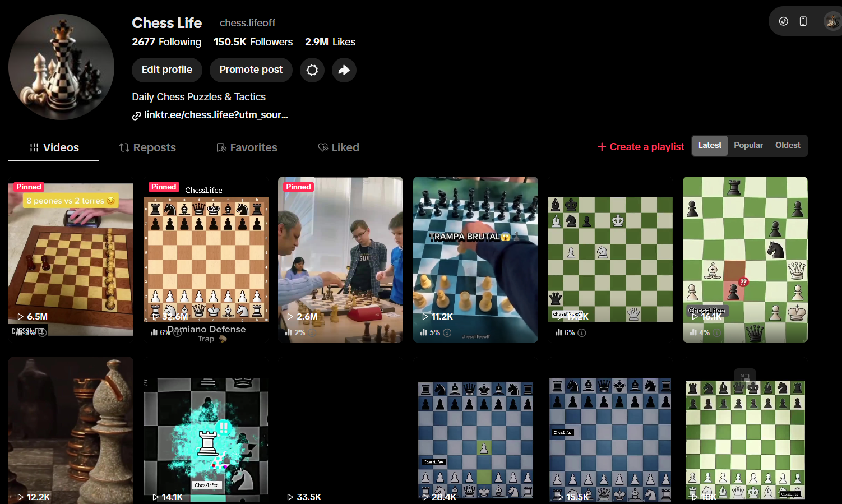Click the Get App phone icon
Image resolution: width=842 pixels, height=504 pixels.
803,21
